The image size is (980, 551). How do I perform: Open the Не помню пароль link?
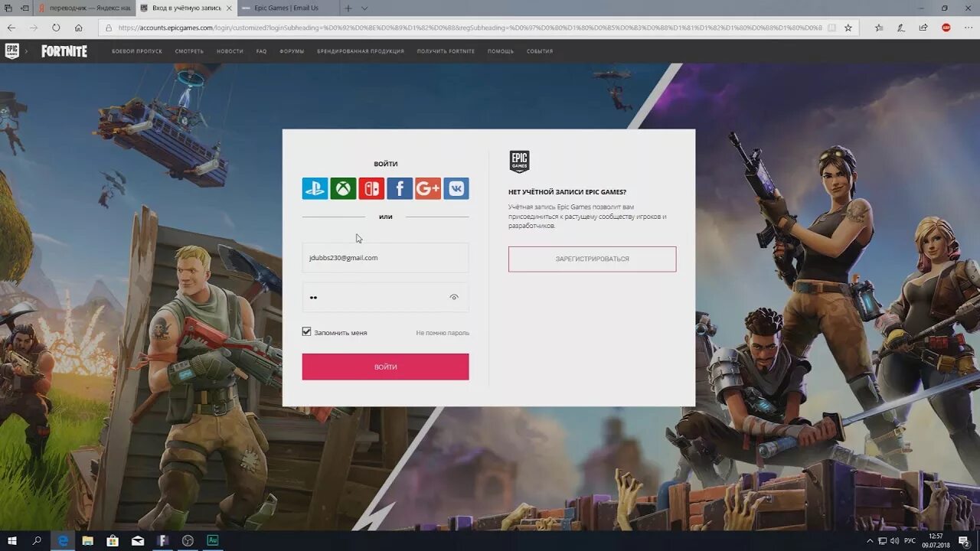(443, 333)
